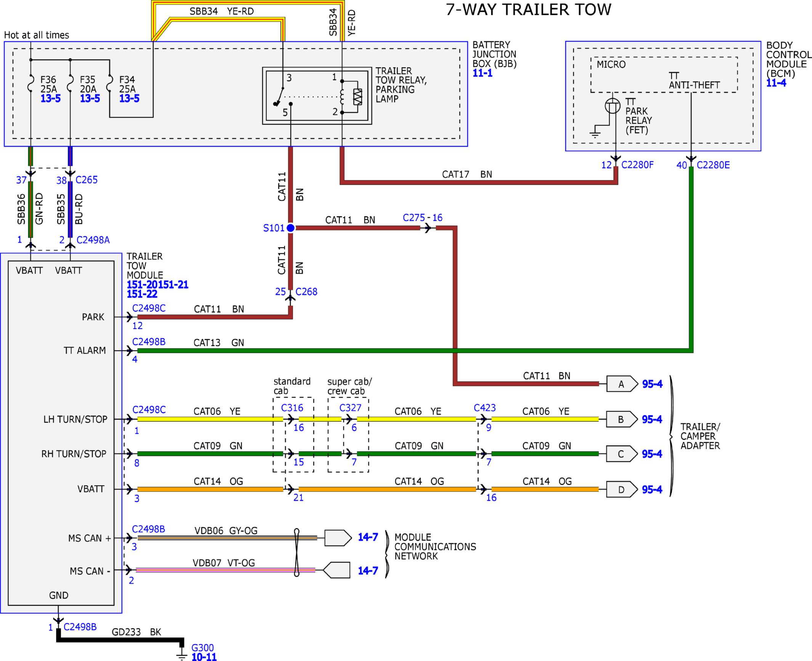This screenshot has width=812, height=661.
Task: Click the "MICRO" label in the BCM
Action: pos(611,64)
